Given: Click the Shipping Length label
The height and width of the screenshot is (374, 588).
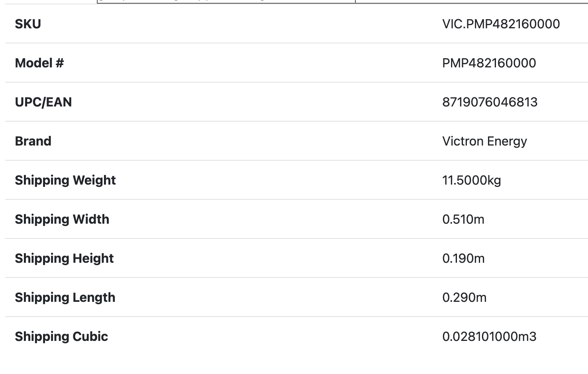Looking at the screenshot, I should click(x=65, y=297).
